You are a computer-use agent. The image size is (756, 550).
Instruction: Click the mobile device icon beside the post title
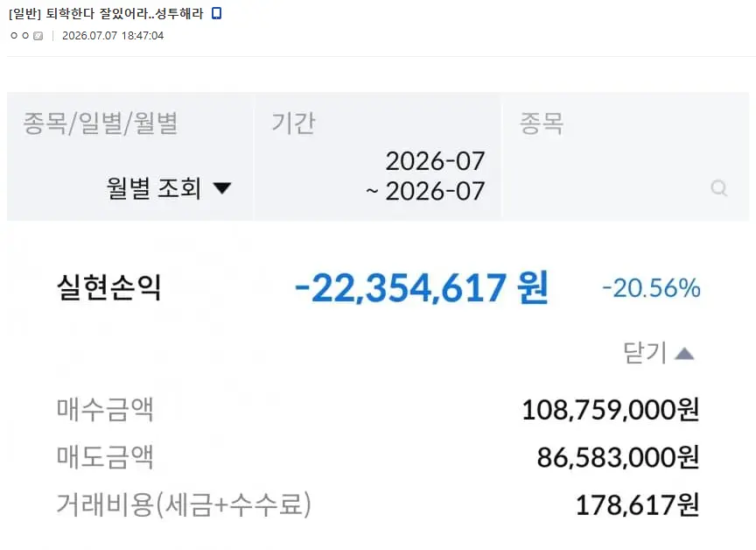click(x=216, y=13)
